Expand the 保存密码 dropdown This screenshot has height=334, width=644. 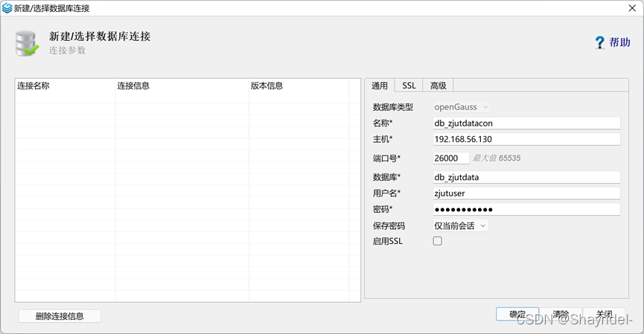coord(460,225)
